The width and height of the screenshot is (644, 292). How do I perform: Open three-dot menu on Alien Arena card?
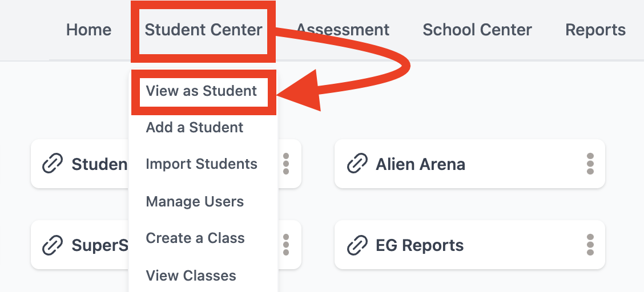coord(590,164)
